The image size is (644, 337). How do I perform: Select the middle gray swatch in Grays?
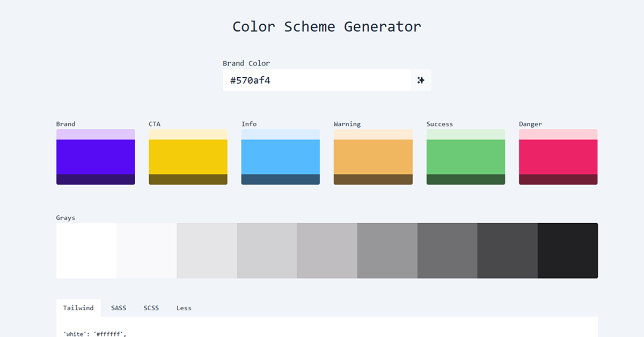(x=327, y=250)
